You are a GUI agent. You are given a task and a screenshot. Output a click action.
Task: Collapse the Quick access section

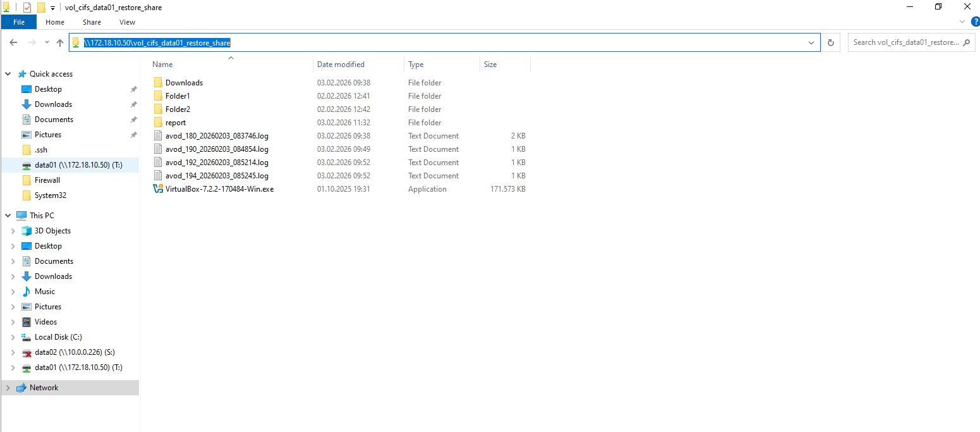click(x=8, y=74)
